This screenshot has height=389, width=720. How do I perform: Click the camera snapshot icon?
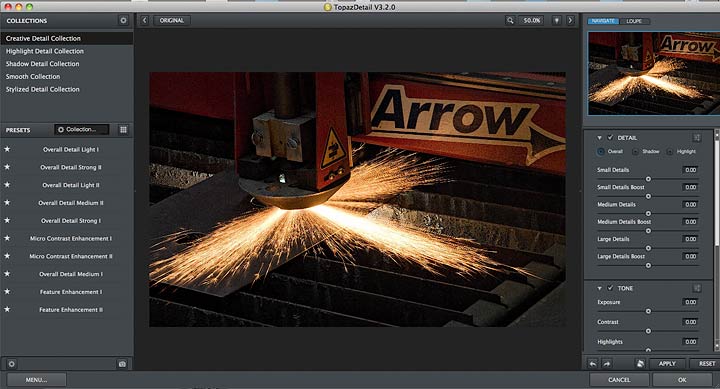point(122,364)
